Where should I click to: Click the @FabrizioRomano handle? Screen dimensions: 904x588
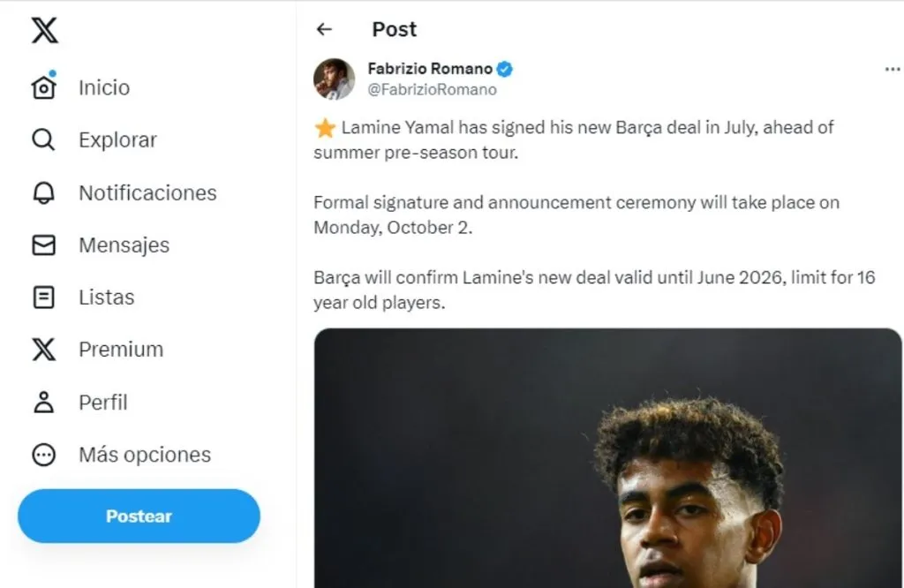[432, 89]
